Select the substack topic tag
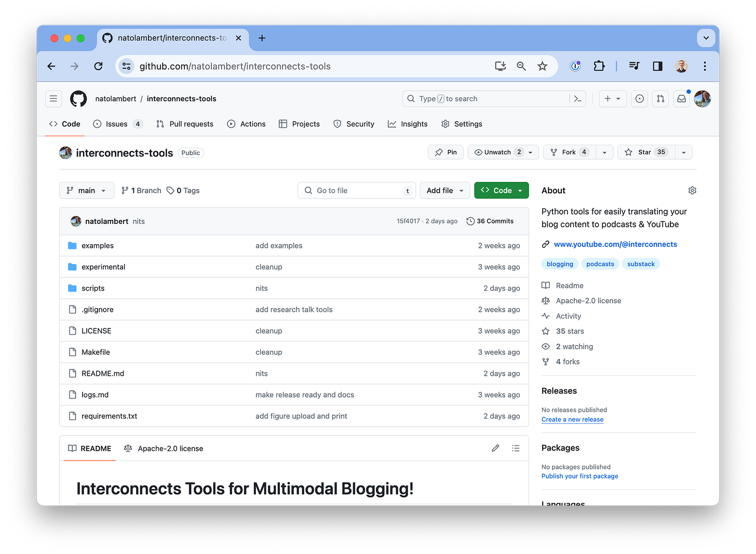Image resolution: width=756 pixels, height=554 pixels. pos(641,264)
